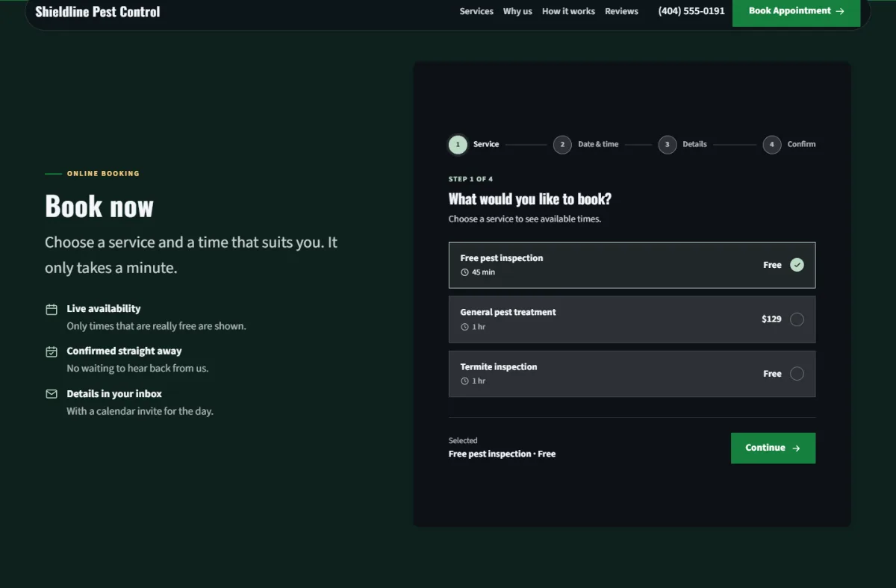This screenshot has height=588, width=896.
Task: Select the General pest treatment radio button
Action: 797,319
